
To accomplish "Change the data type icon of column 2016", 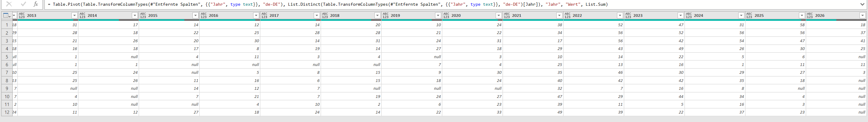I will [204, 15].
